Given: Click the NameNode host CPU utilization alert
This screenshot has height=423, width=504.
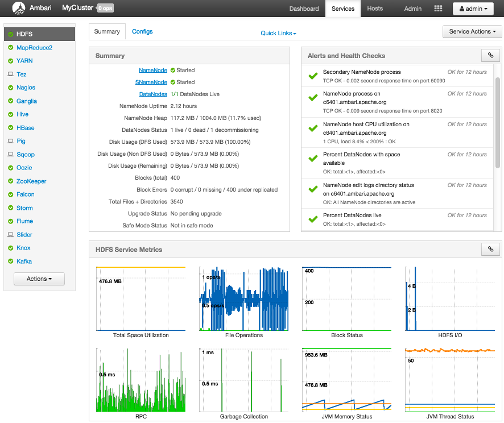Looking at the screenshot, I should click(397, 132).
